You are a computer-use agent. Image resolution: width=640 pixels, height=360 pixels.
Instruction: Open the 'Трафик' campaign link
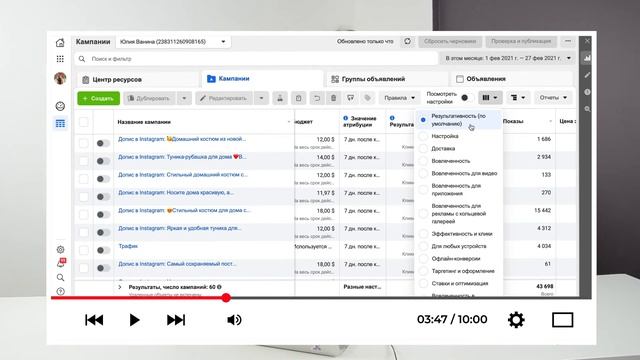click(x=128, y=246)
